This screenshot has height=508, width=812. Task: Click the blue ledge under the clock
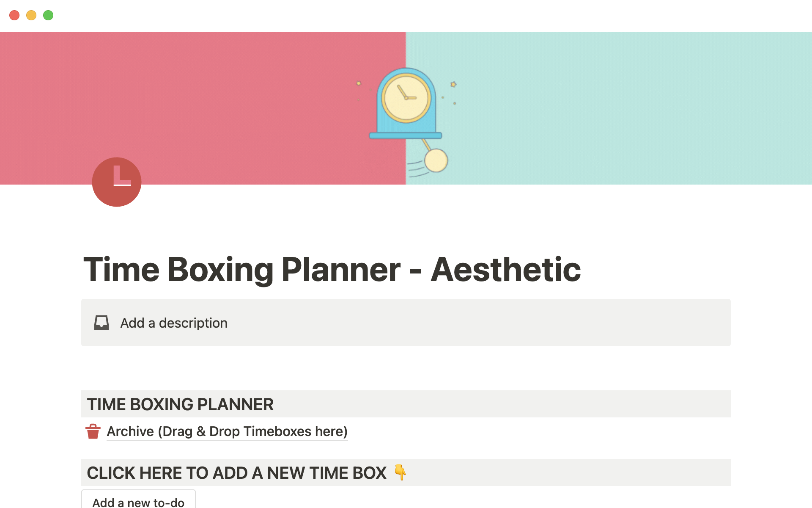[x=406, y=135]
